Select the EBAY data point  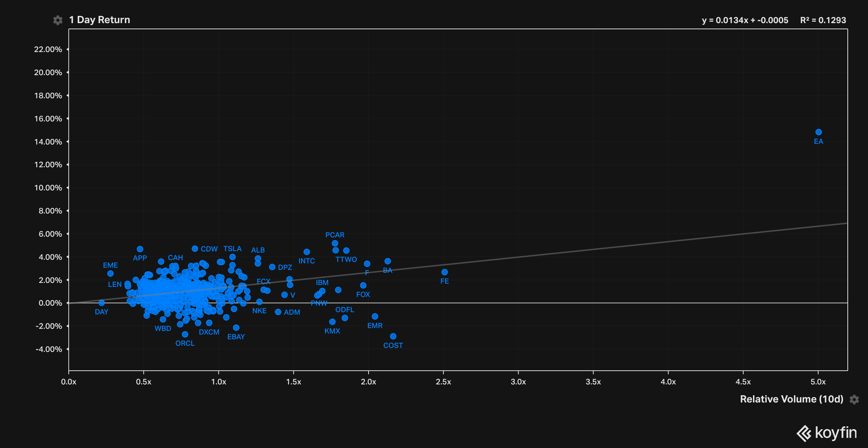tap(236, 328)
